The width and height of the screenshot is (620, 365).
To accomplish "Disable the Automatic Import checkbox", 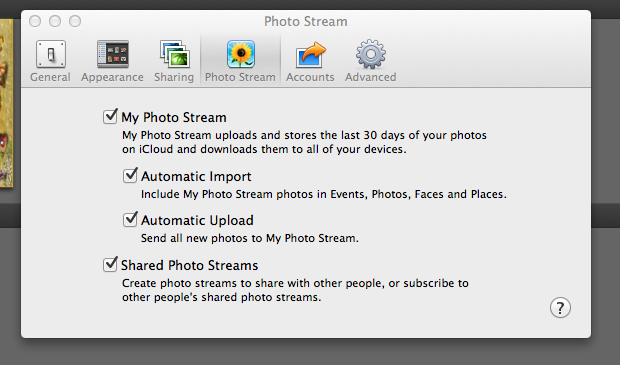I will (x=130, y=175).
